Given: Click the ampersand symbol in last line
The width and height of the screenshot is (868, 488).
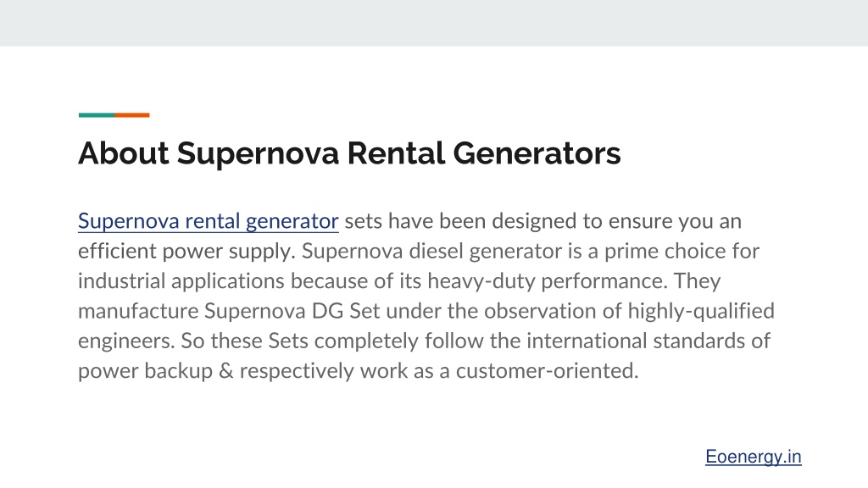Looking at the screenshot, I should (225, 371).
